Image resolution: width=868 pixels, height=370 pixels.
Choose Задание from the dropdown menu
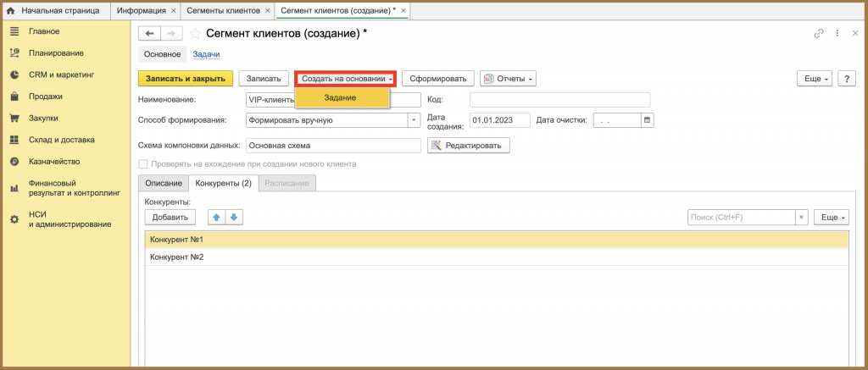coord(342,97)
